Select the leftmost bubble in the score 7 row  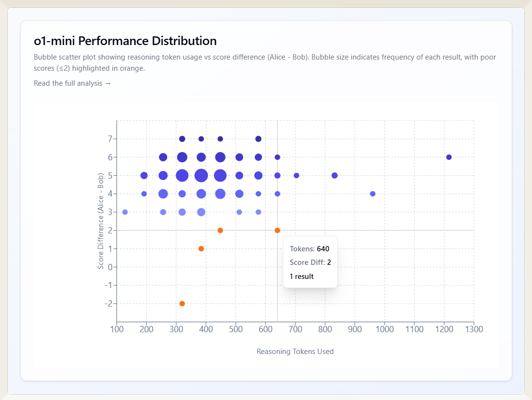[x=182, y=139]
